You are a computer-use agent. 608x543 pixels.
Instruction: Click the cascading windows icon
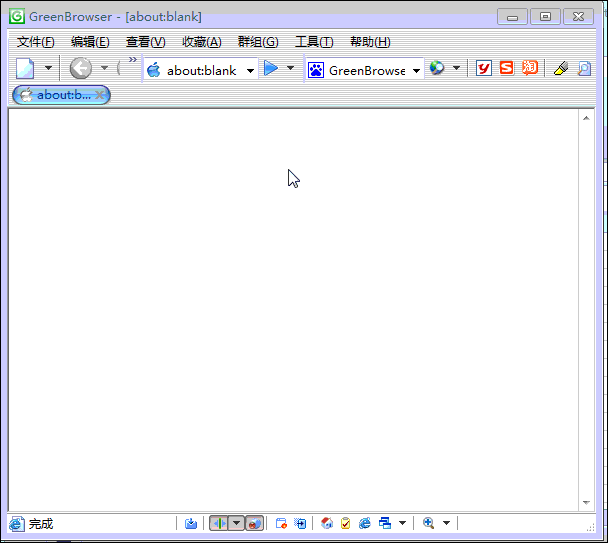(385, 523)
